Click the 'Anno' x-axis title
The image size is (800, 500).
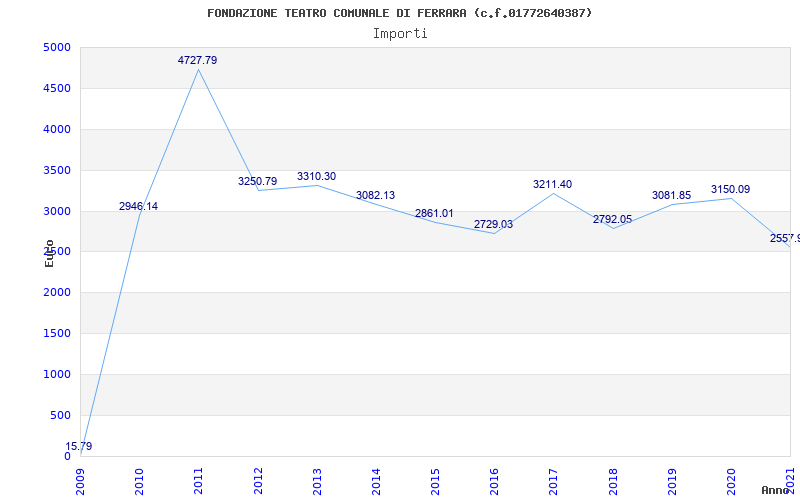point(775,490)
